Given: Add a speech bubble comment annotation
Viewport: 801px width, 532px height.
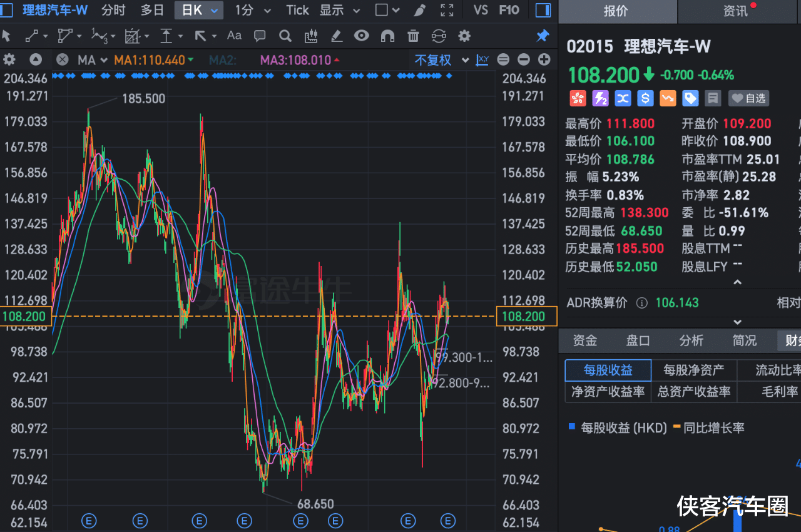Looking at the screenshot, I should [x=260, y=36].
